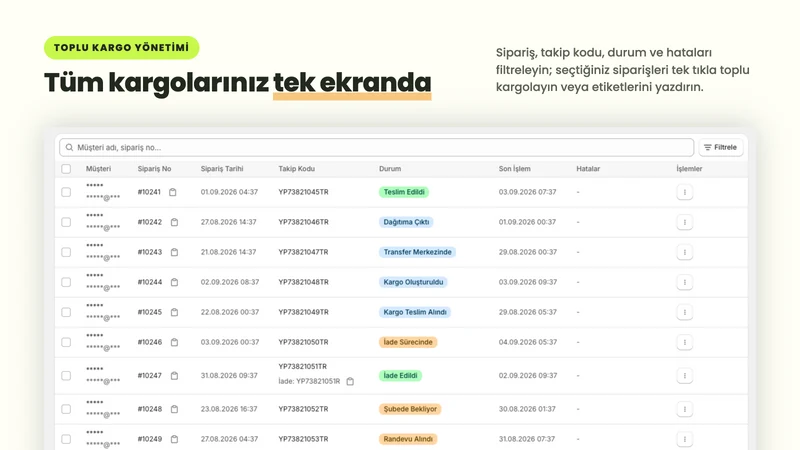
Task: Copy order number #10245
Action: [174, 312]
